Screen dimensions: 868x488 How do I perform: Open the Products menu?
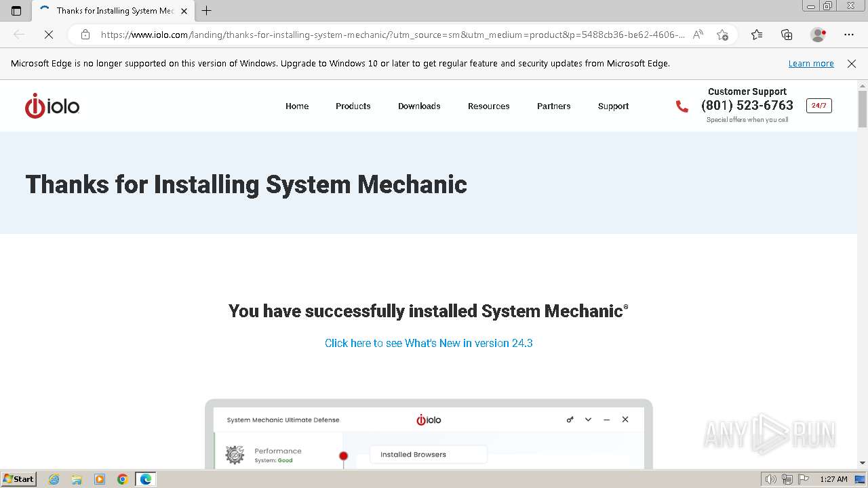353,106
